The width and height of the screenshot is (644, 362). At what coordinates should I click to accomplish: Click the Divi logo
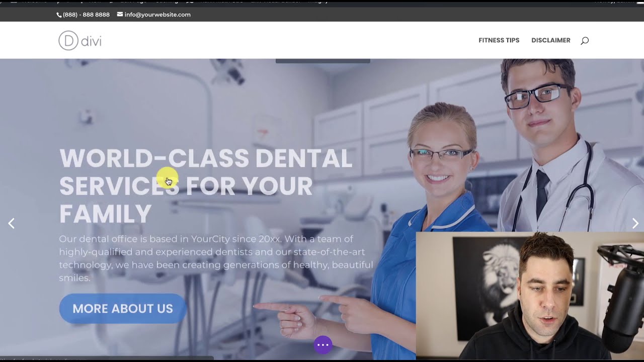tap(80, 41)
